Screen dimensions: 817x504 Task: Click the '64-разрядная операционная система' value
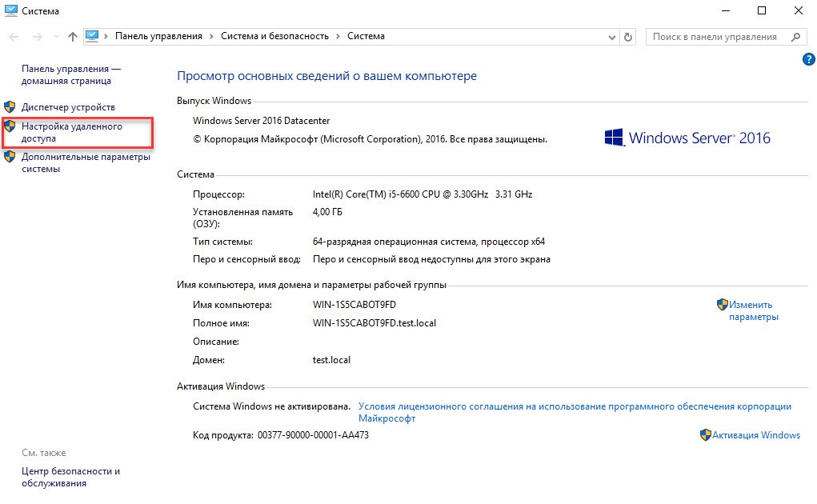tap(429, 242)
